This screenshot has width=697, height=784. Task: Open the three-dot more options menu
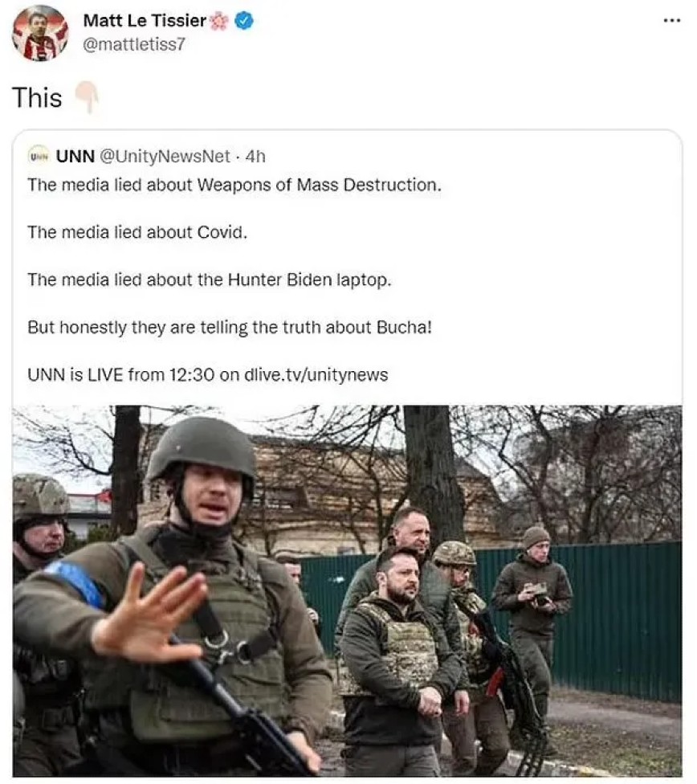(671, 21)
